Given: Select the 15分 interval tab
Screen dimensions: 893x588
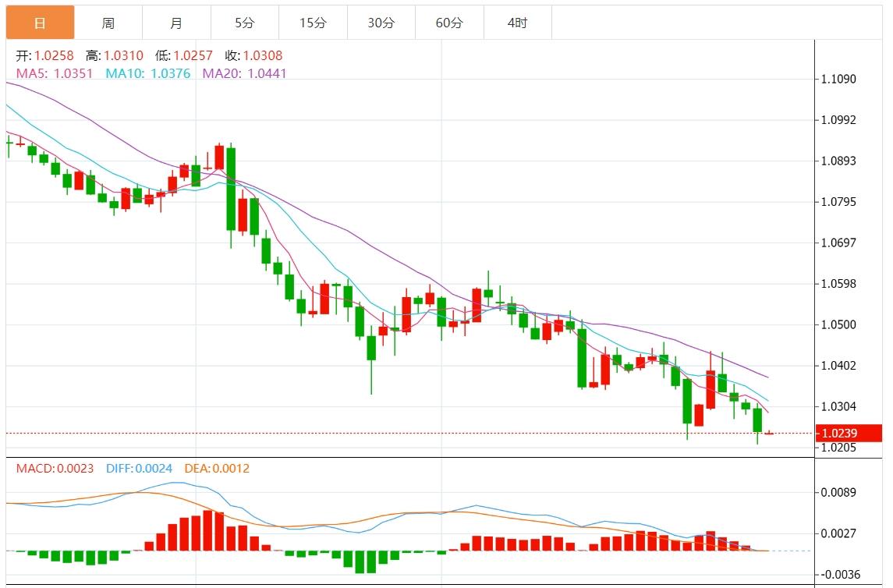Looking at the screenshot, I should point(313,23).
